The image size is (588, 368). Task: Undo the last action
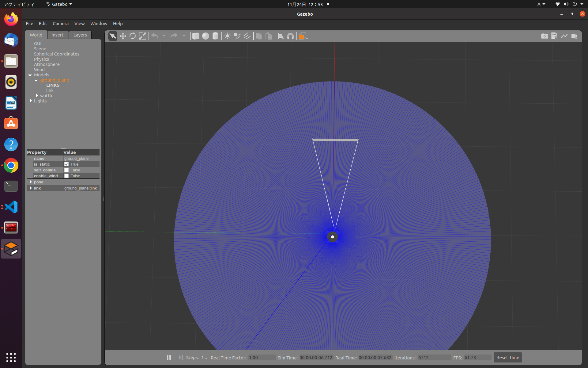[x=155, y=36]
